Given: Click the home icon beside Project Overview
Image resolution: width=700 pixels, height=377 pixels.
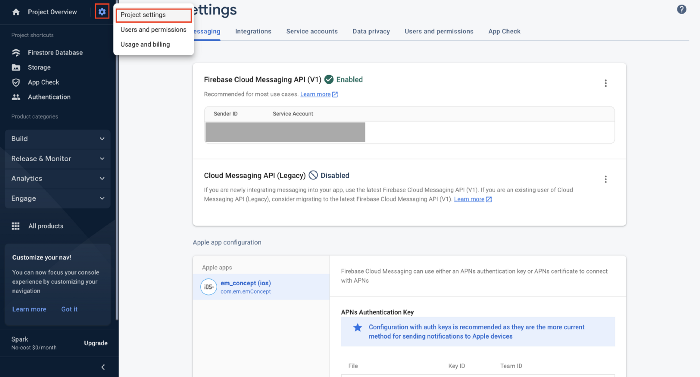Looking at the screenshot, I should (x=16, y=12).
